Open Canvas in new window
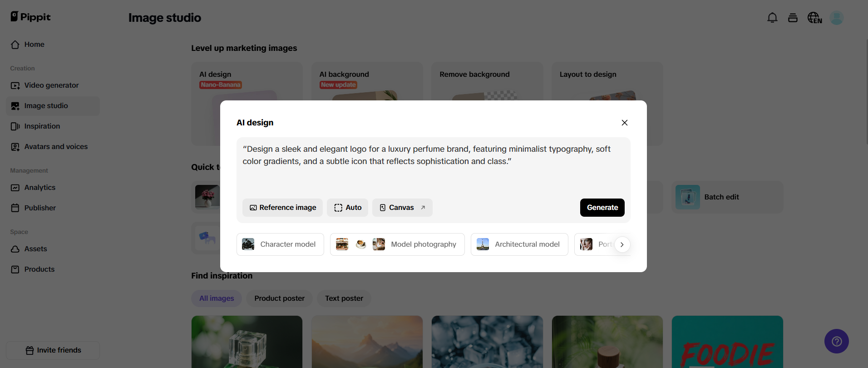This screenshot has height=368, width=868. click(x=402, y=208)
